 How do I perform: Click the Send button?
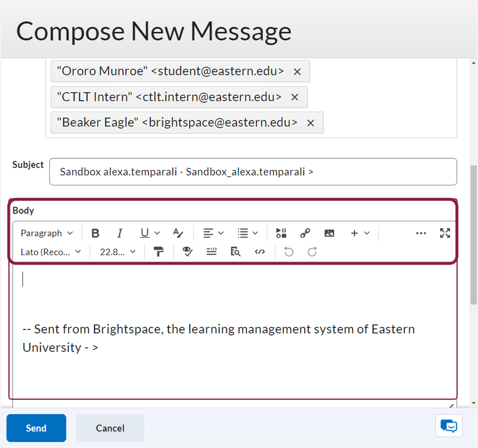(36, 428)
